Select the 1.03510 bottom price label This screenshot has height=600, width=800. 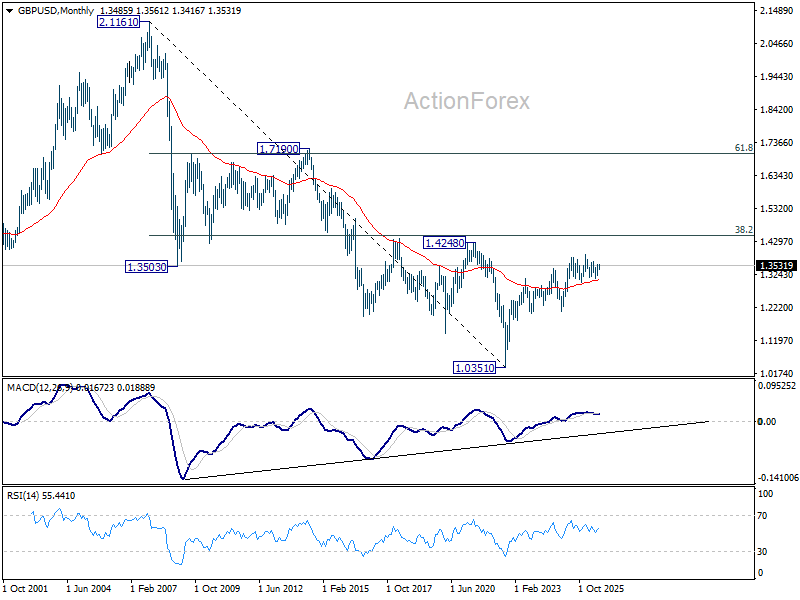tap(474, 367)
